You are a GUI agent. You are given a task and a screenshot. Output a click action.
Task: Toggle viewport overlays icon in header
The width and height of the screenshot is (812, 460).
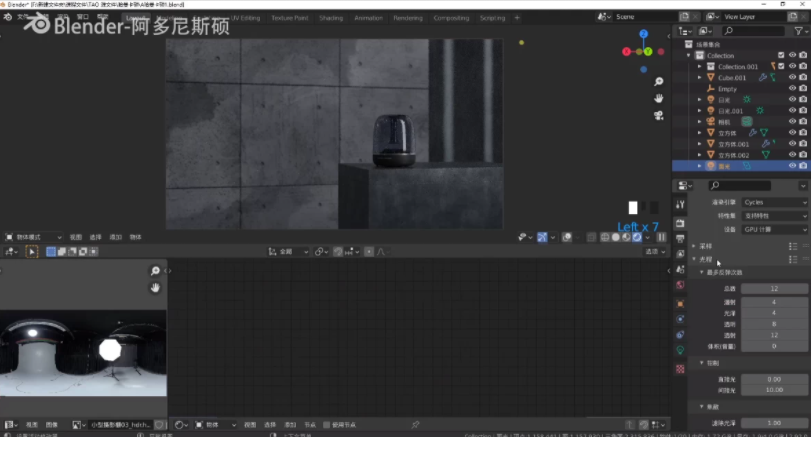point(567,237)
